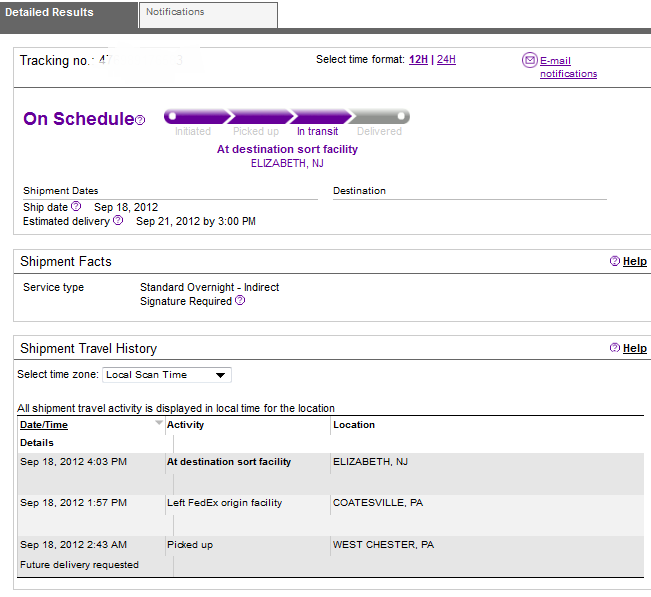
Task: Open the Local Scan Time dropdown
Action: pos(167,375)
